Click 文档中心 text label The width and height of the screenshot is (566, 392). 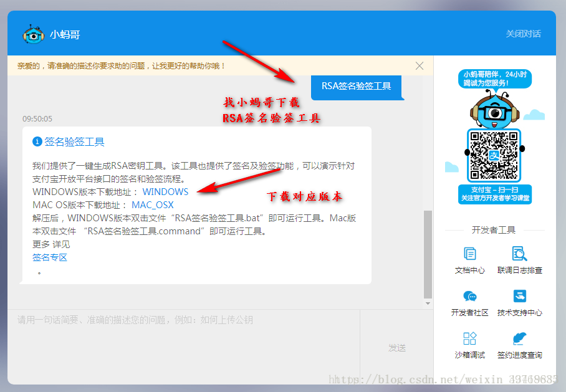click(x=469, y=270)
